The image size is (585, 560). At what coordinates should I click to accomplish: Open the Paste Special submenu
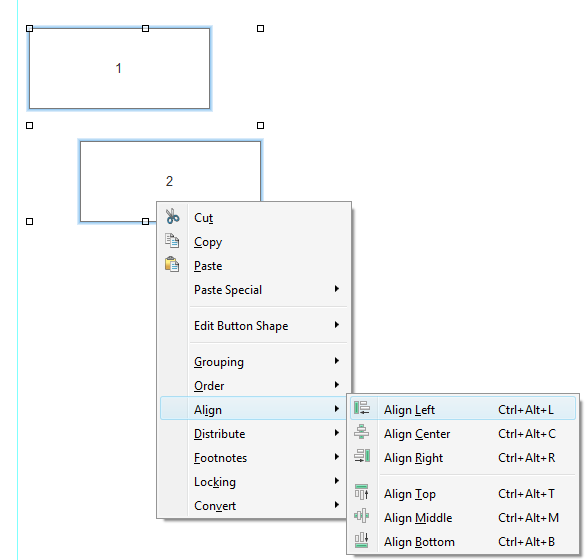[254, 290]
